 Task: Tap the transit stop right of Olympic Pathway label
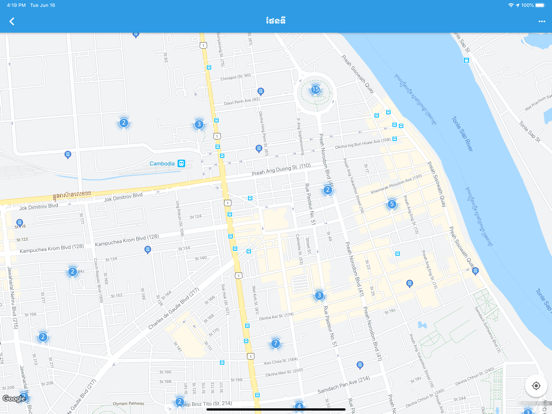tap(257, 395)
